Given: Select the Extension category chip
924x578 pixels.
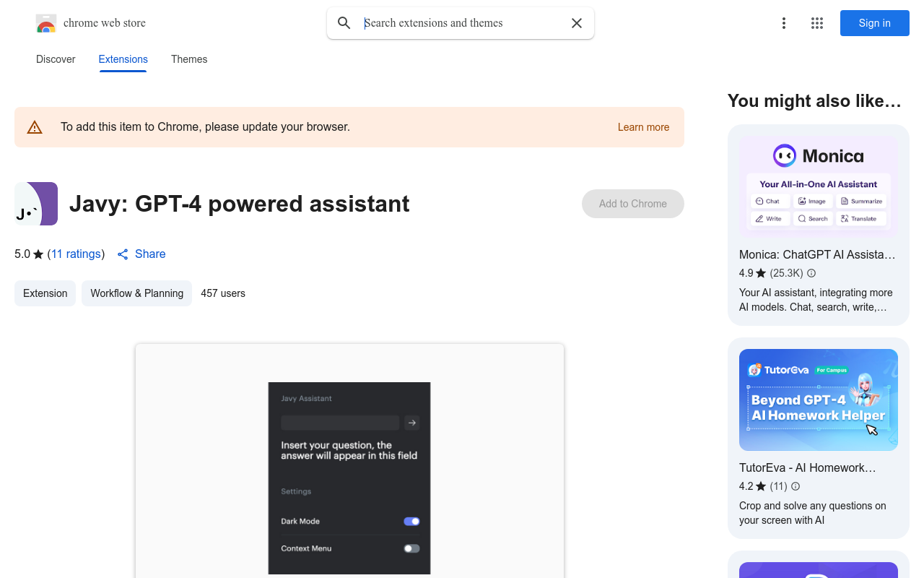Looking at the screenshot, I should (x=45, y=293).
